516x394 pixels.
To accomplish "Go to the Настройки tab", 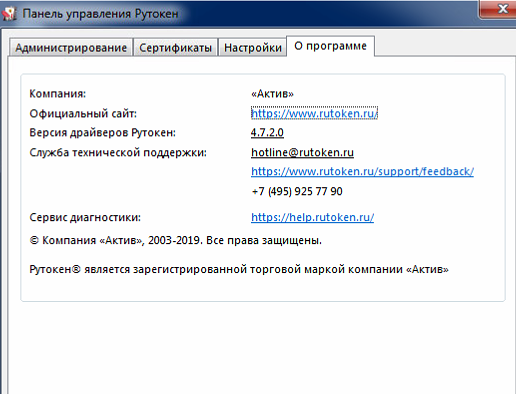I will pyautogui.click(x=253, y=47).
